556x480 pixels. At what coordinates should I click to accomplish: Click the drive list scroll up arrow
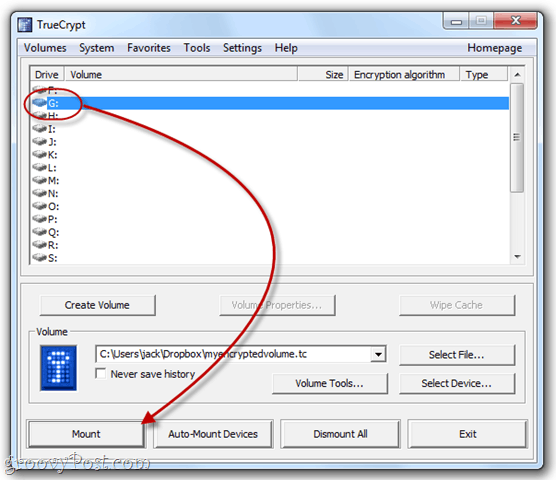click(517, 74)
